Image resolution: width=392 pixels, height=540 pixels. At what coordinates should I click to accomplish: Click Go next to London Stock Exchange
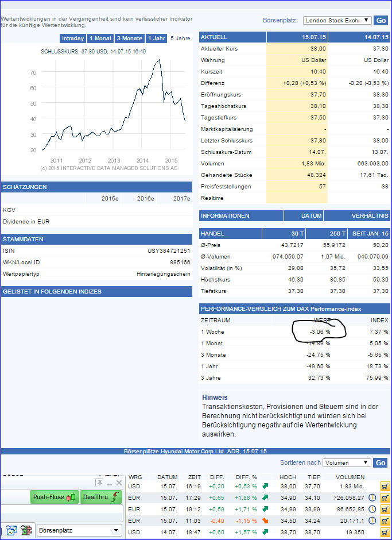point(381,20)
